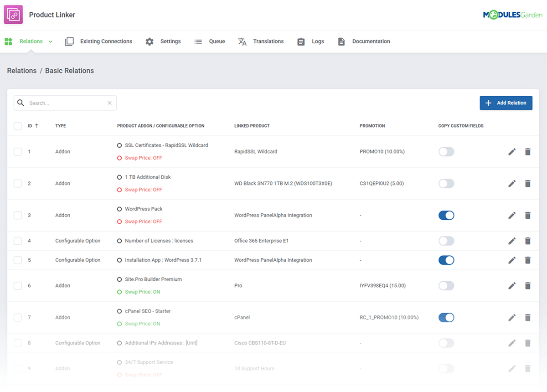Edit the Site.Pro Builder Premium relation
547x392 pixels.
click(512, 286)
